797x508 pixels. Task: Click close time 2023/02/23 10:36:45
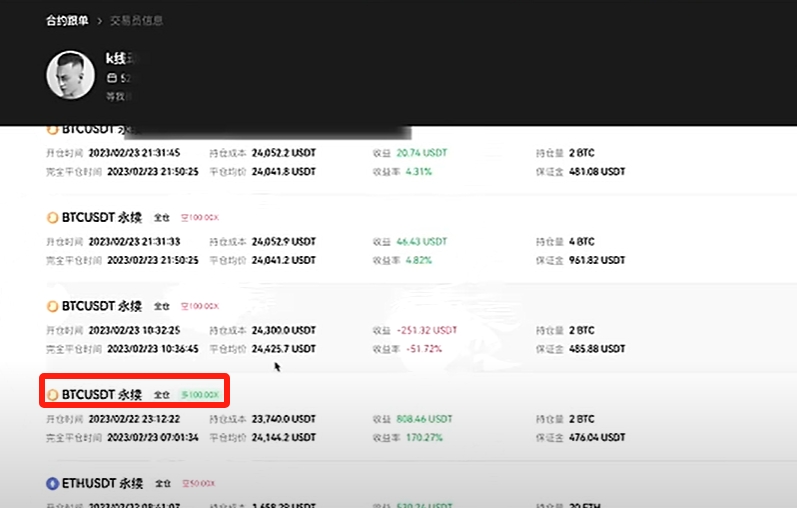tap(152, 349)
